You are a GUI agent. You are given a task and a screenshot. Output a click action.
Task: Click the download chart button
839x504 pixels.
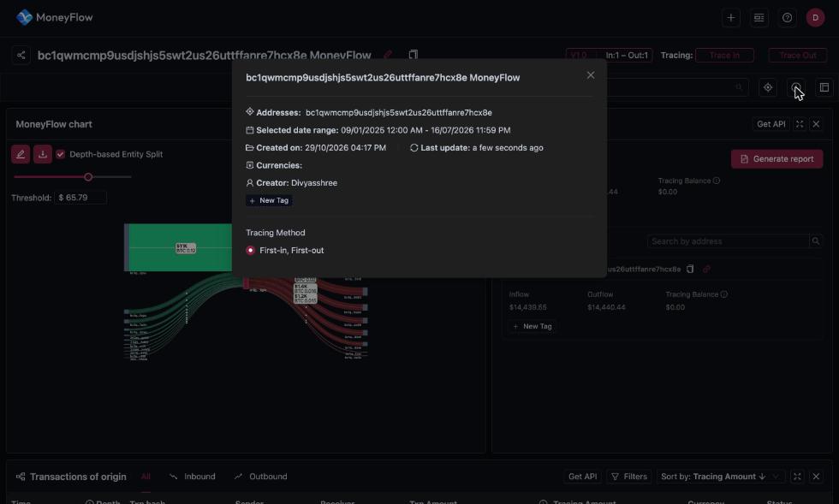point(42,154)
